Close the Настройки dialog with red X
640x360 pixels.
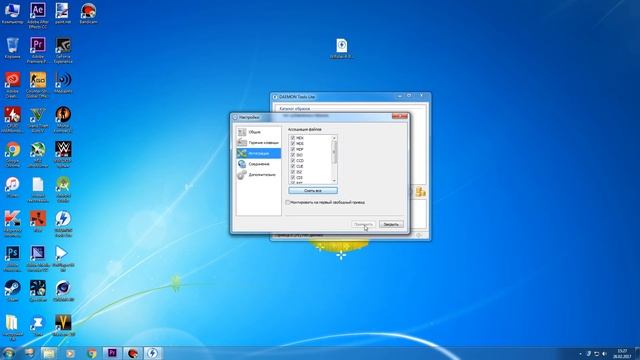(x=400, y=117)
